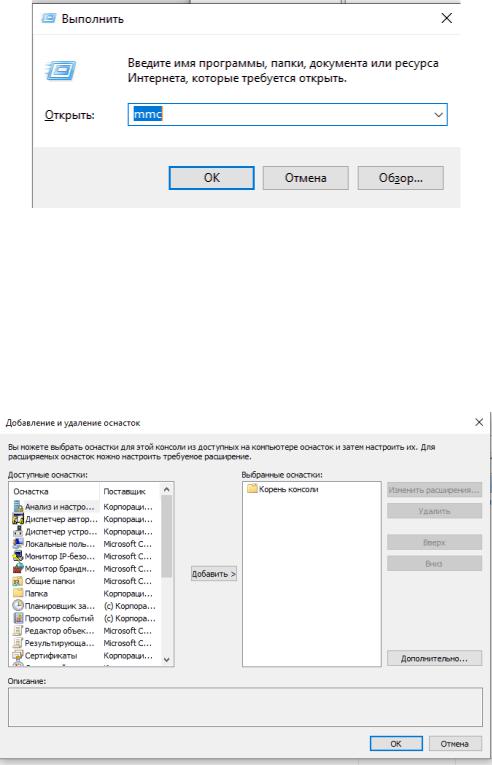Close the Выполнить dialog
This screenshot has width=492, height=765.
pos(447,19)
